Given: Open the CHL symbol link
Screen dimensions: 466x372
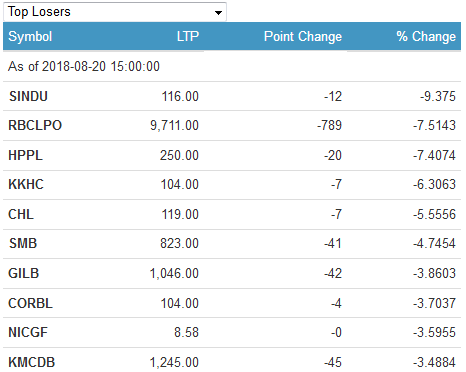Looking at the screenshot, I should [21, 214].
